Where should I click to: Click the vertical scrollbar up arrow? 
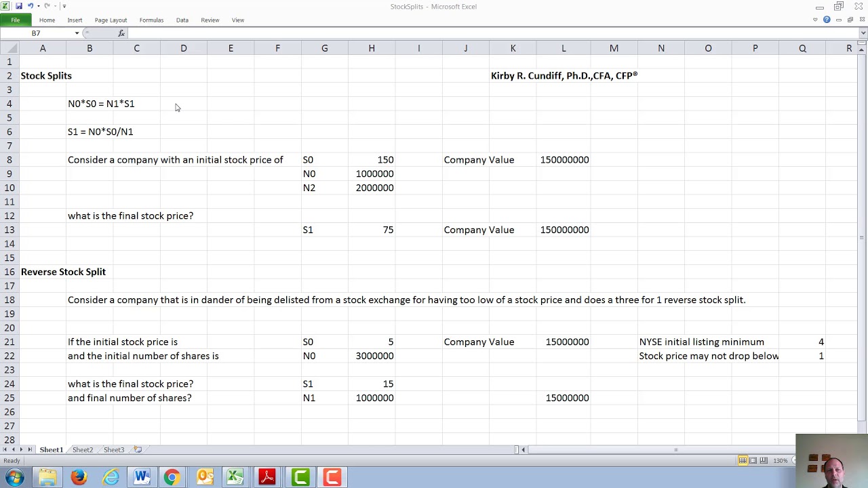tap(863, 49)
